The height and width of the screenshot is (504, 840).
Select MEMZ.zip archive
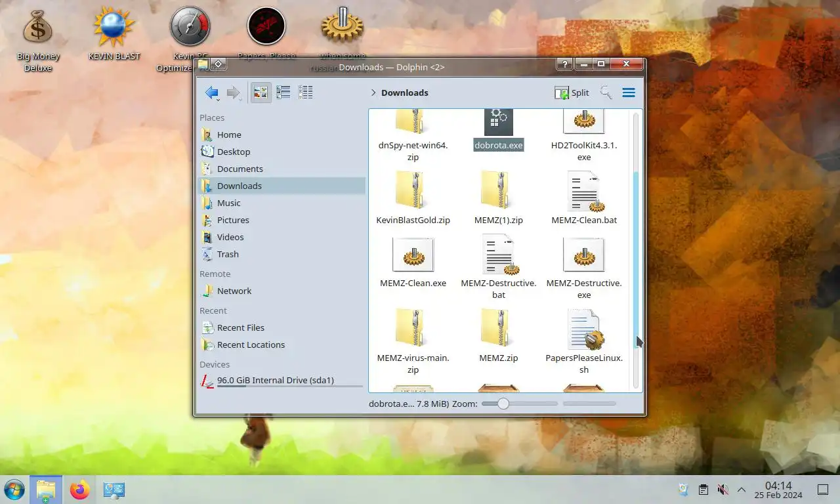499,335
